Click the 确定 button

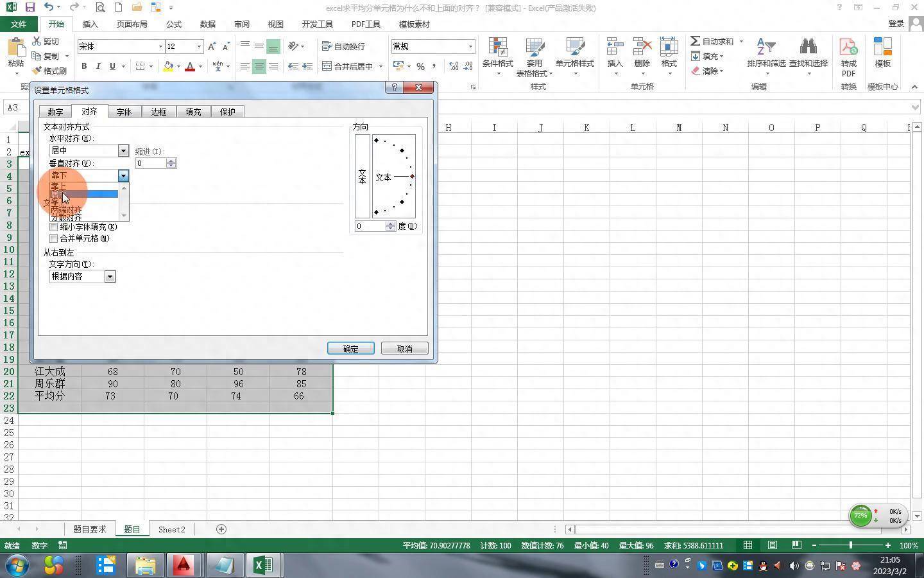pos(350,348)
